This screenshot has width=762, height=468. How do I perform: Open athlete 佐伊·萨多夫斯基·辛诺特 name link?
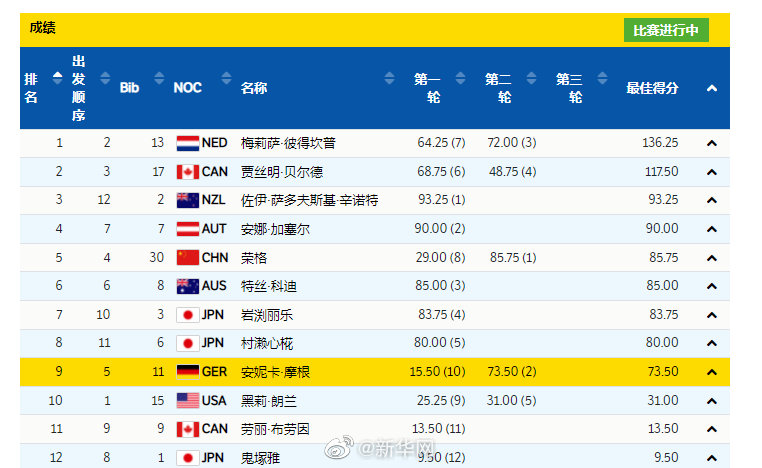pyautogui.click(x=310, y=200)
